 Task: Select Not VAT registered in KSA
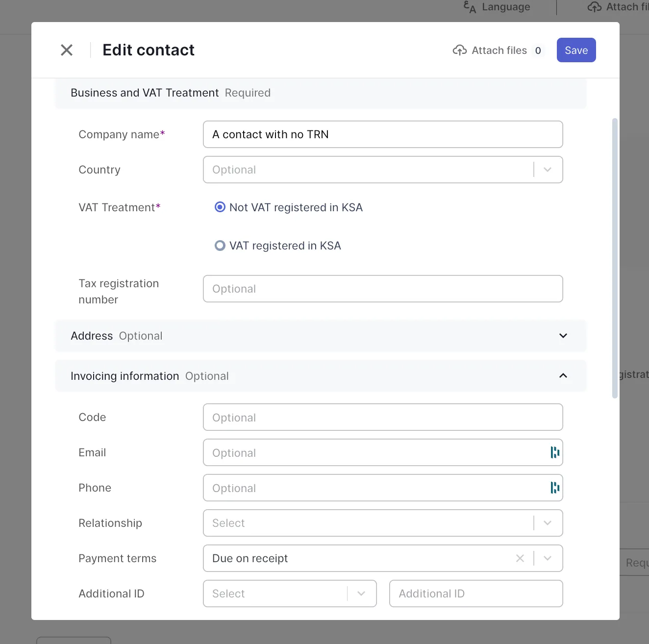coord(220,207)
